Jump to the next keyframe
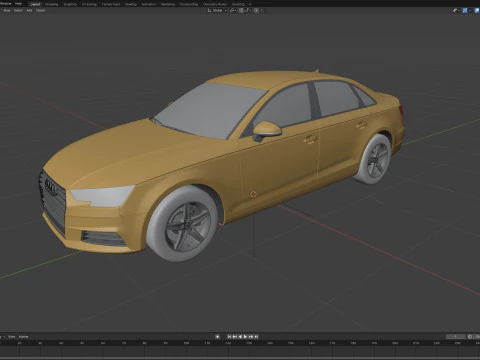The image size is (480, 360). 251,337
